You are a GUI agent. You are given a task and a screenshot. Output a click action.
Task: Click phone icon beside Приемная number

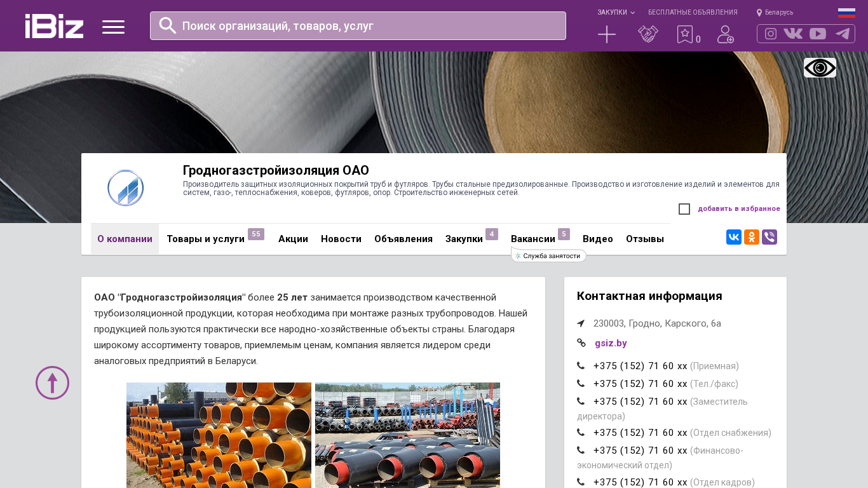tap(581, 366)
